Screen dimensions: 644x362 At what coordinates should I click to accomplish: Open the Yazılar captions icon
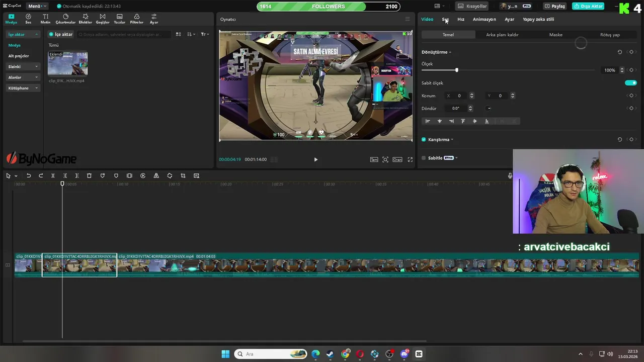pos(120,19)
